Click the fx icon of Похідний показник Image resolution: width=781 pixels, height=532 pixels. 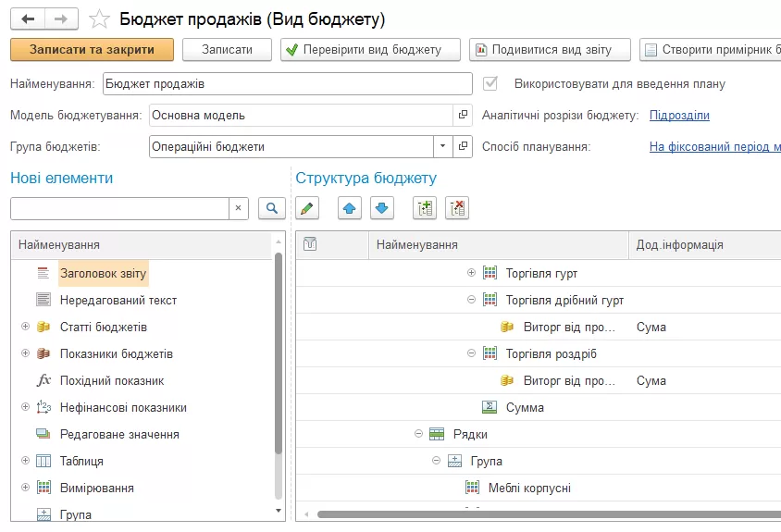pos(43,380)
